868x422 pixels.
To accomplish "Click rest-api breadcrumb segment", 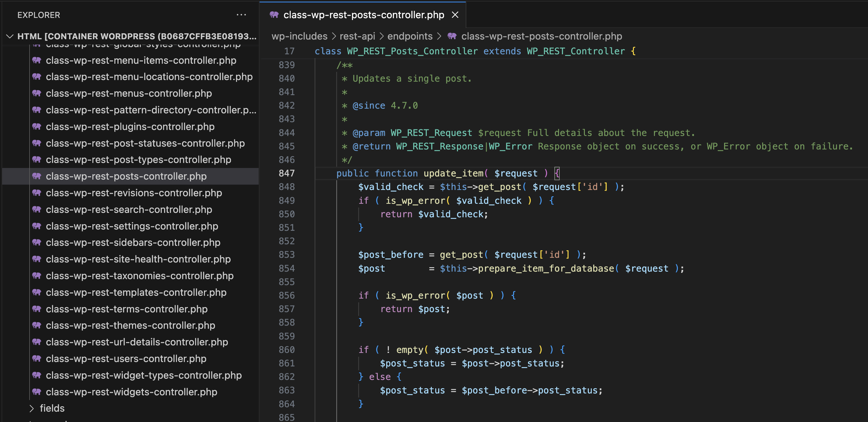I will [357, 36].
